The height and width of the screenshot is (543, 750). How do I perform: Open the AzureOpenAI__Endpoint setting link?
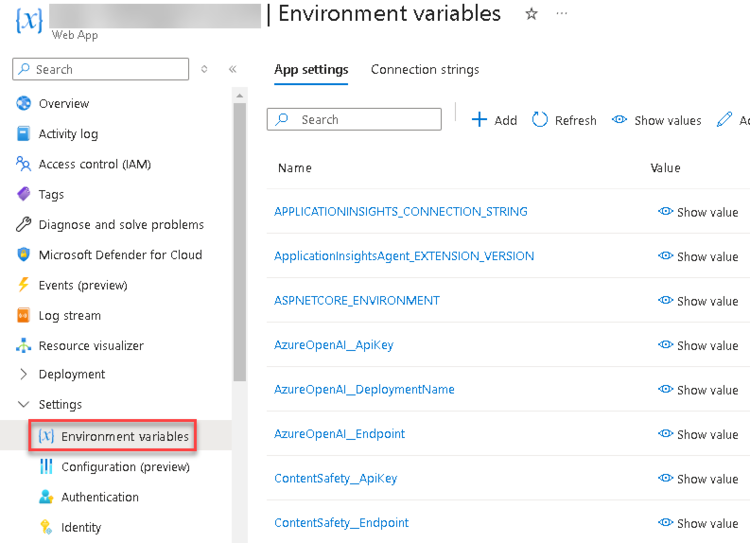coord(339,434)
